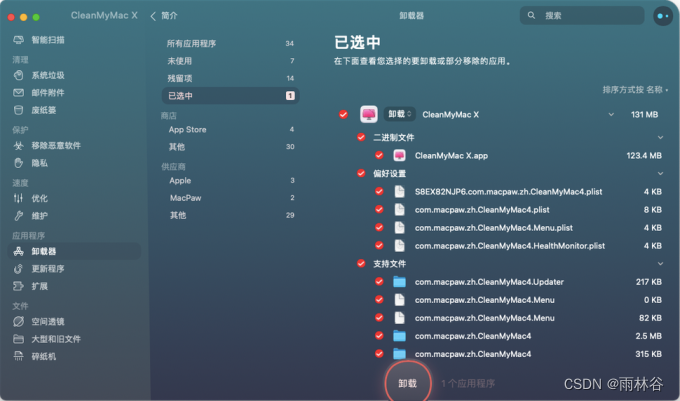Open Smart Scan (智能扫描) icon

point(18,40)
